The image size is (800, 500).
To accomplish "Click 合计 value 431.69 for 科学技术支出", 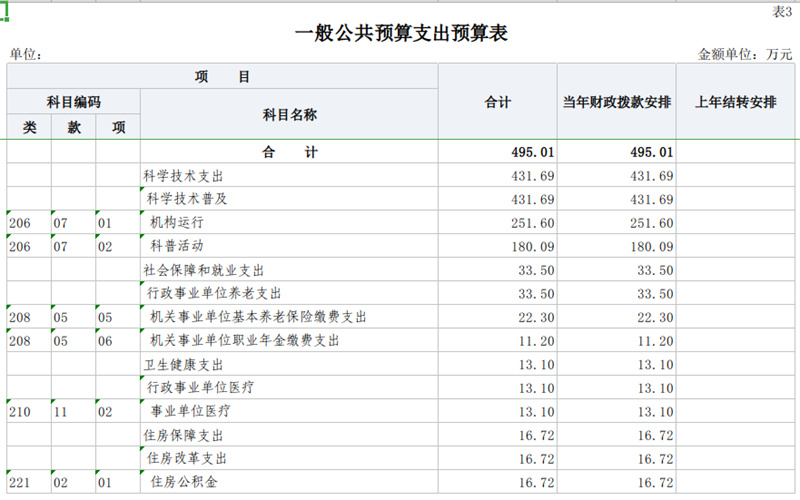I will pyautogui.click(x=533, y=176).
